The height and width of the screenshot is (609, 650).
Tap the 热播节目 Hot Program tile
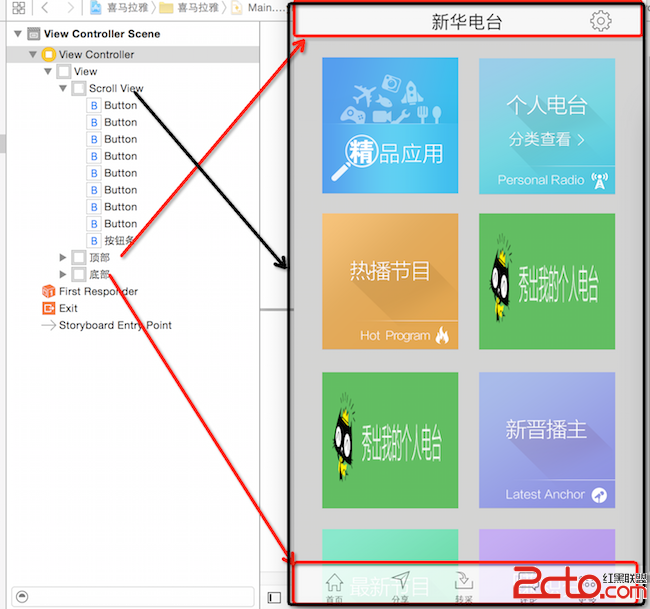coord(390,281)
